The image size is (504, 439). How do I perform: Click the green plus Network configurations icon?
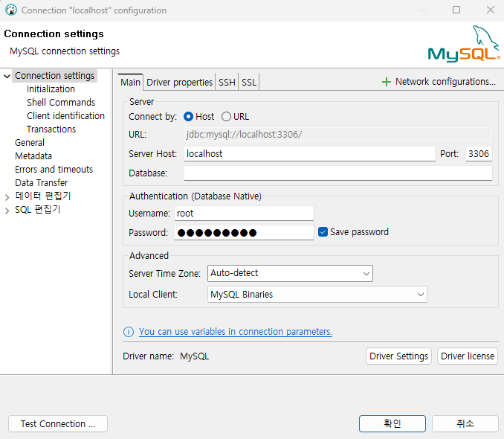(x=386, y=82)
